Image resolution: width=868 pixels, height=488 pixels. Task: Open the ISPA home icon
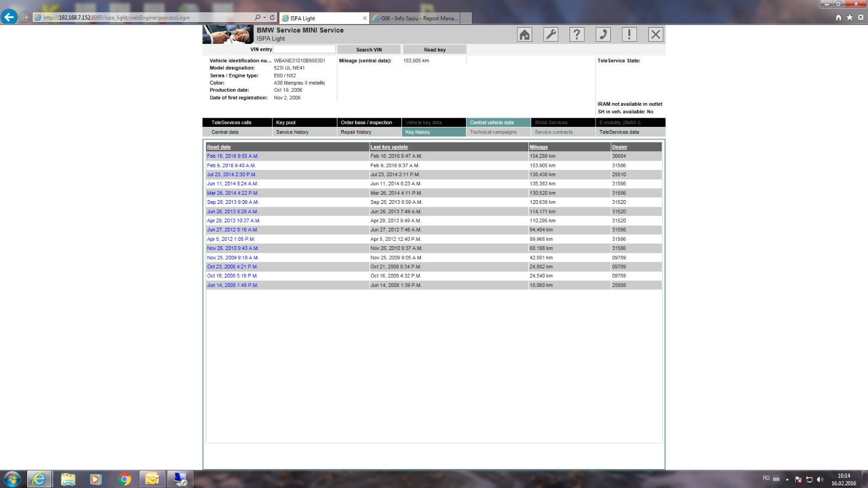pos(525,35)
